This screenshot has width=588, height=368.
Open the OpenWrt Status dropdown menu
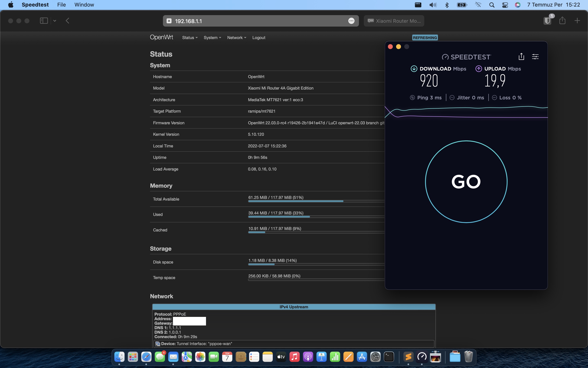click(x=190, y=37)
